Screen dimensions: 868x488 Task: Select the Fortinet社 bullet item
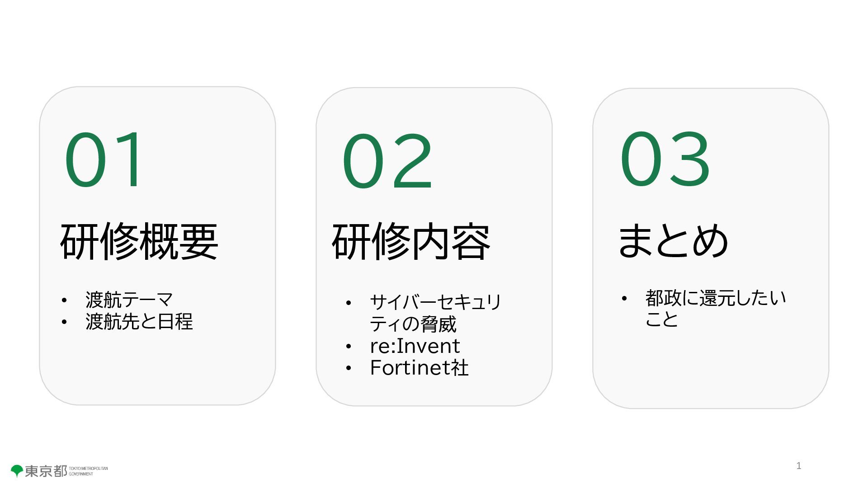tap(419, 368)
